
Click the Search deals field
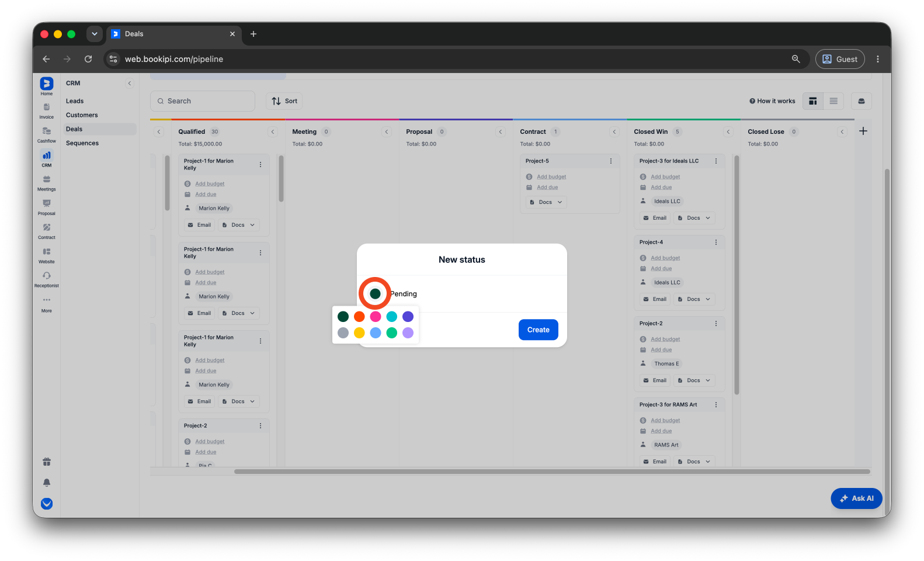pyautogui.click(x=203, y=101)
